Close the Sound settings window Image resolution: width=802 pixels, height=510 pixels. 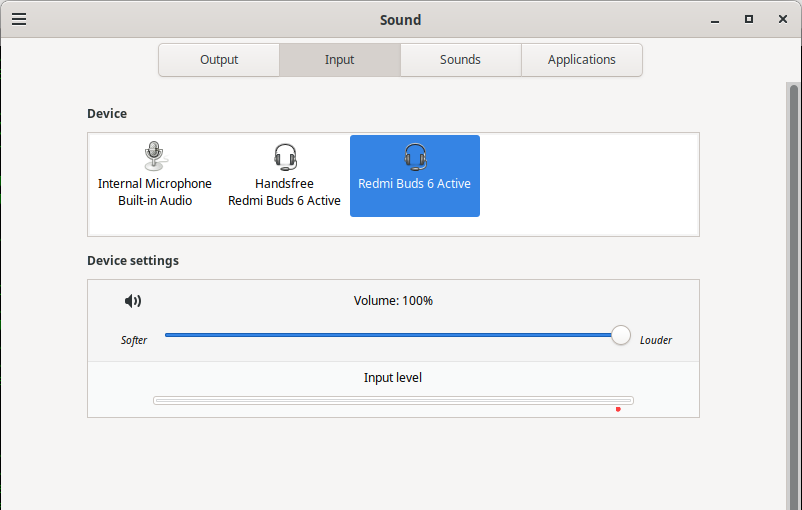click(781, 19)
